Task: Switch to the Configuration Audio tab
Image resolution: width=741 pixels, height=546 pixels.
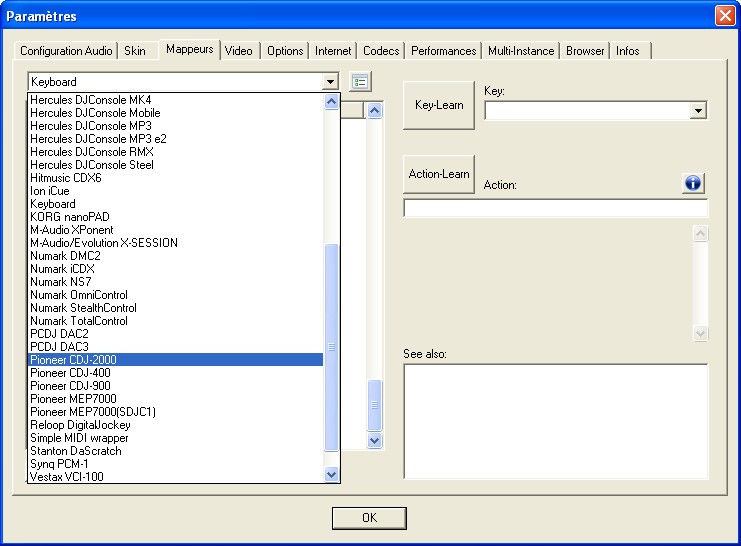Action: (67, 51)
